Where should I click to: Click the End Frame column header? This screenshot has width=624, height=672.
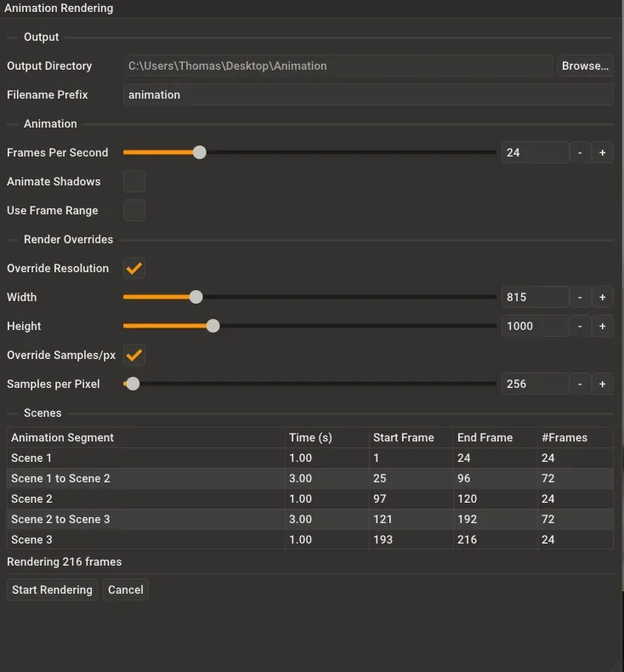495,437
